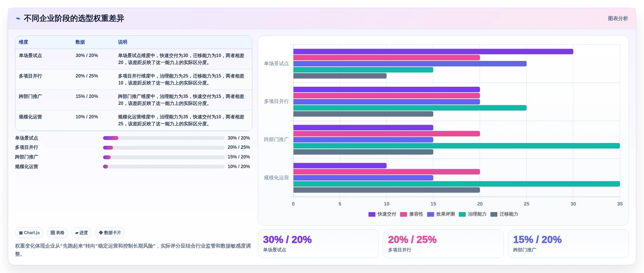Select the 表格 tag chip
The height and width of the screenshot is (273, 644).
(57, 233)
